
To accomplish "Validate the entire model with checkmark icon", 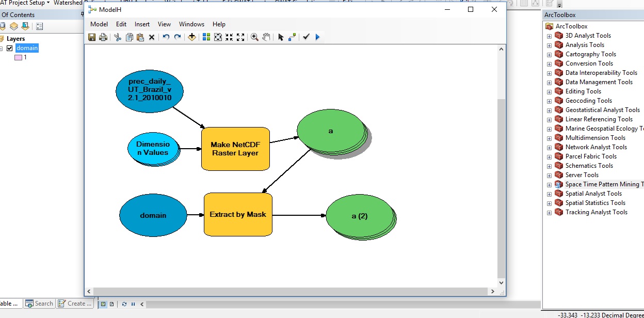I will (306, 37).
